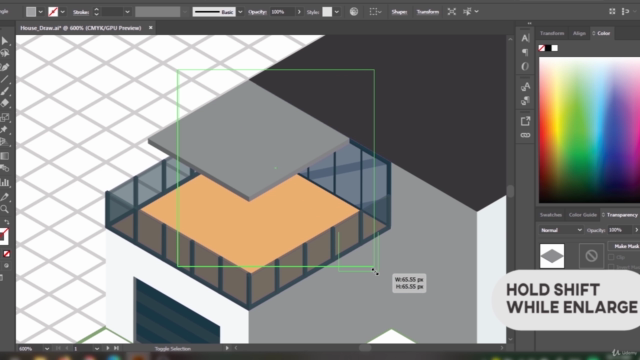Adjust the Stroke weight stepper arrows
640x360 pixels.
96,12
